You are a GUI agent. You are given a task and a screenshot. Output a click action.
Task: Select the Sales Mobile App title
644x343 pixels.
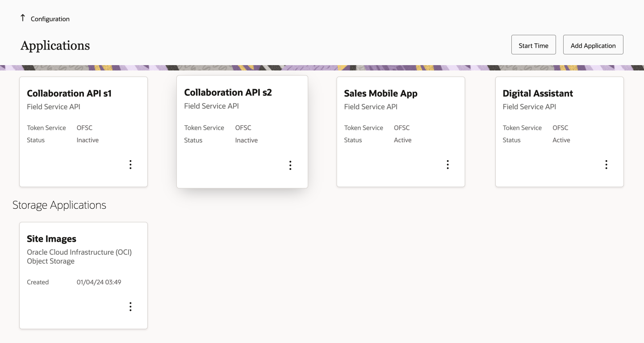point(381,93)
